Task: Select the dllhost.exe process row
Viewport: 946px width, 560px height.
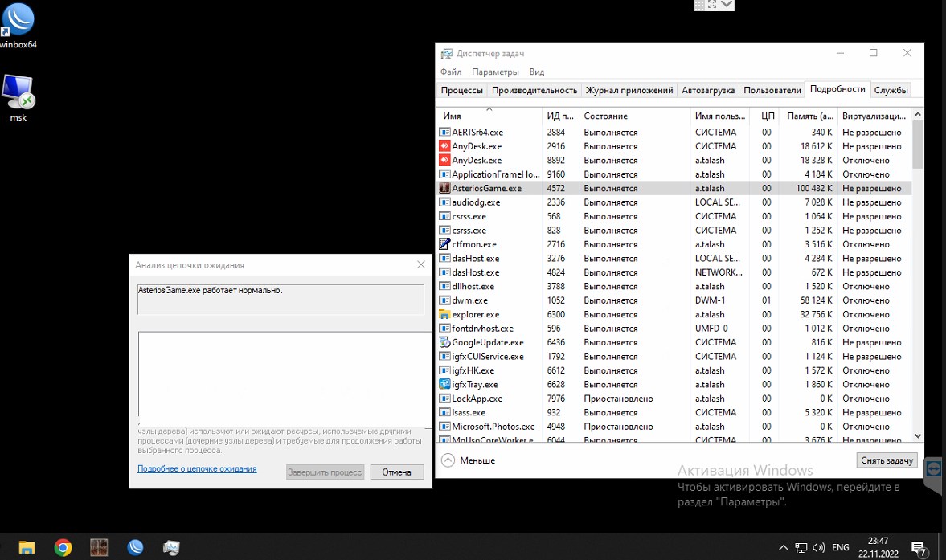Action: coord(674,286)
